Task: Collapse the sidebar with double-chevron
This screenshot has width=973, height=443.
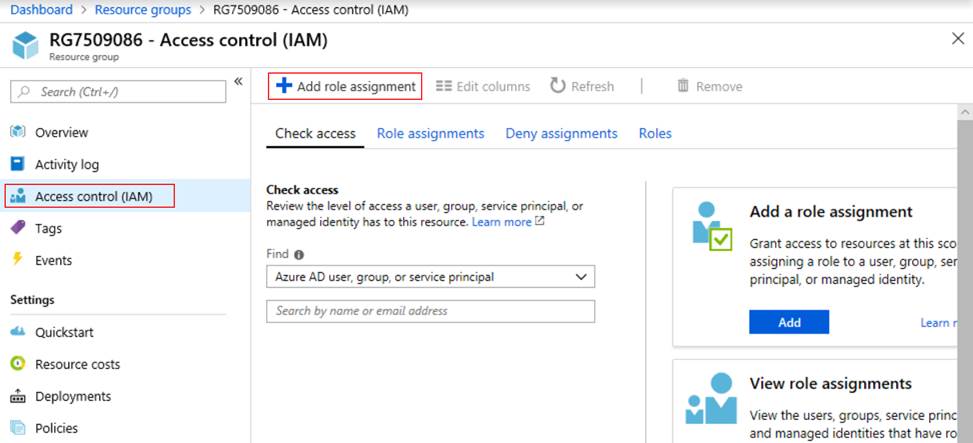Action: pyautogui.click(x=238, y=81)
